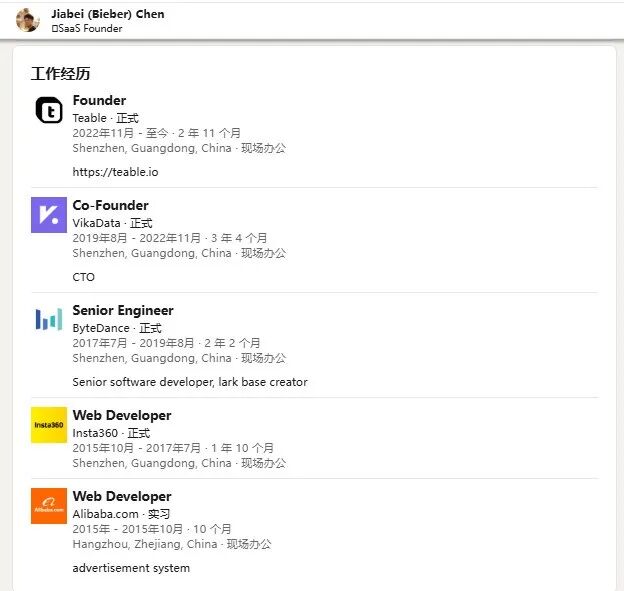Open the https://teable.io link
This screenshot has width=624, height=591.
pos(115,172)
